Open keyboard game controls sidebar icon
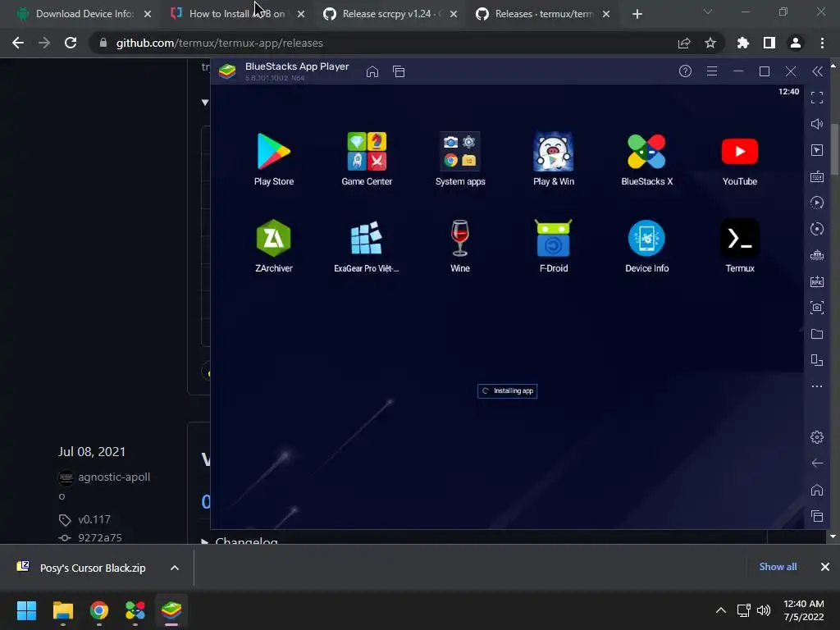 click(817, 176)
